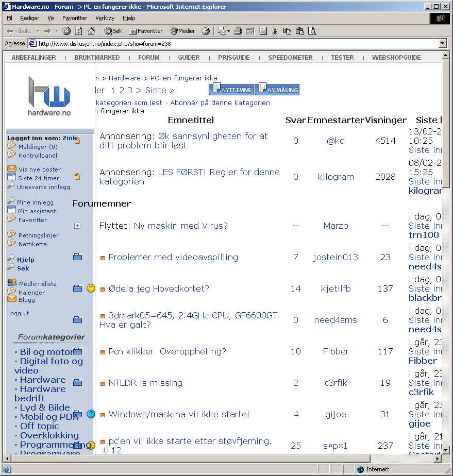Viewport: 453px width, 476px height.
Task: Click the hardware.no logo
Action: pos(49,96)
